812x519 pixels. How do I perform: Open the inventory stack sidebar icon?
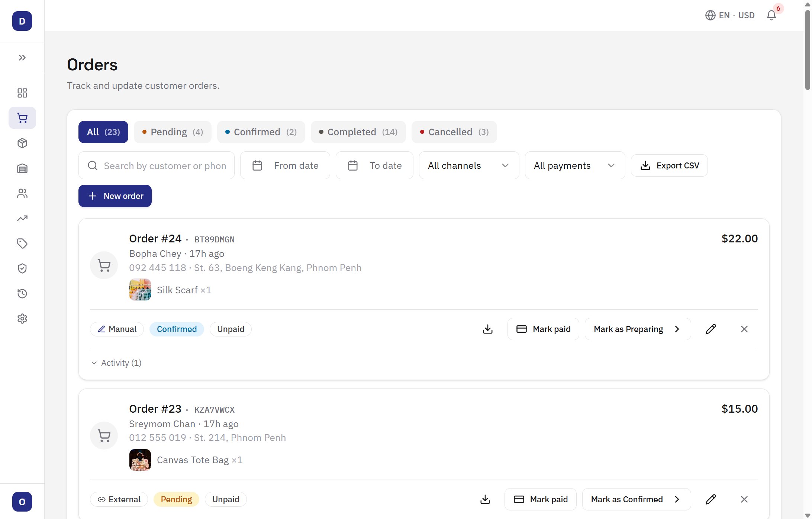point(22,168)
